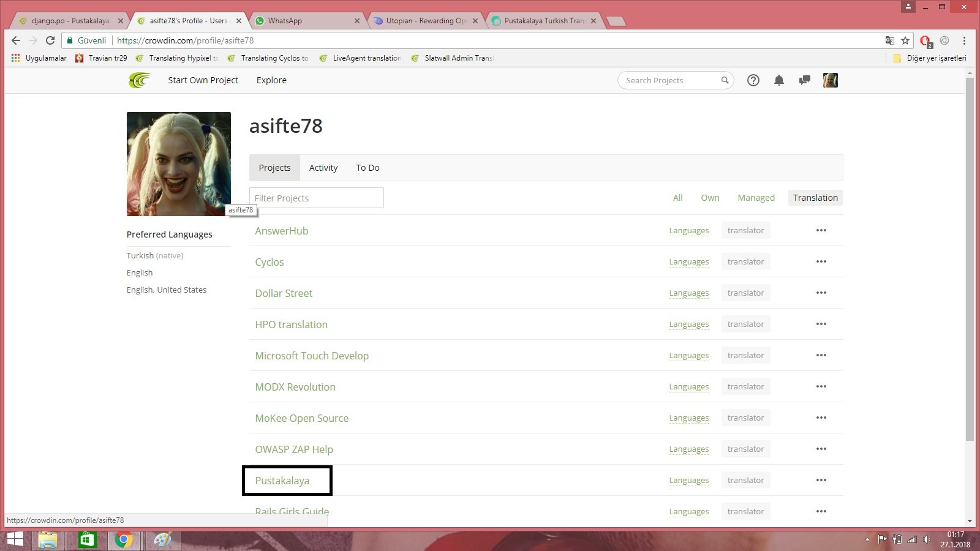980x551 pixels.
Task: Open more options for HPO translation row
Action: [821, 324]
